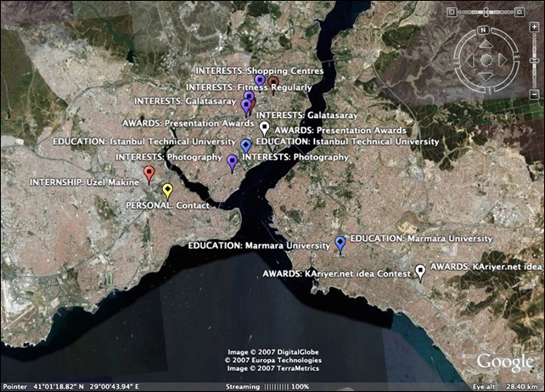Click 'INTERESTS: Photography' label right of purple pin
Viewport: 545px width, 392px height.
click(x=295, y=157)
